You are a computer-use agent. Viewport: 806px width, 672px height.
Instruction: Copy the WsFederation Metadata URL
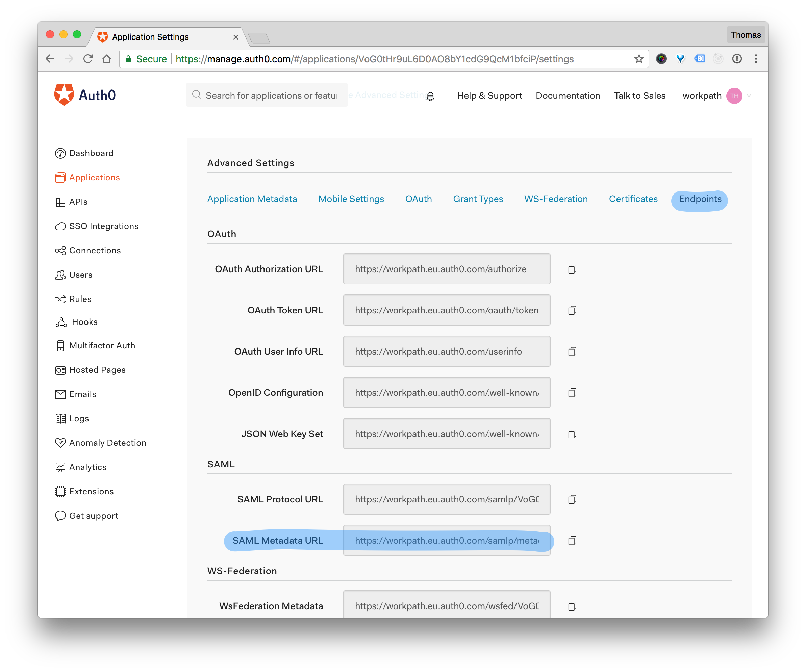point(572,606)
